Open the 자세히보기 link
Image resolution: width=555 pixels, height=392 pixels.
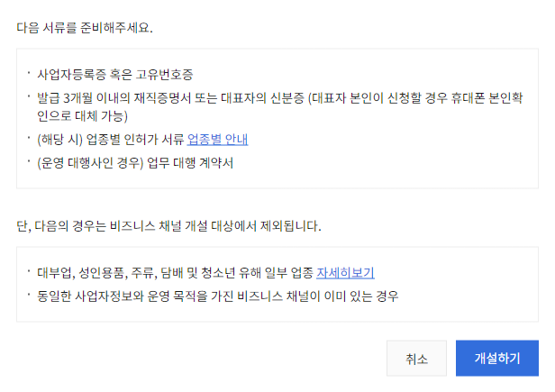click(345, 272)
